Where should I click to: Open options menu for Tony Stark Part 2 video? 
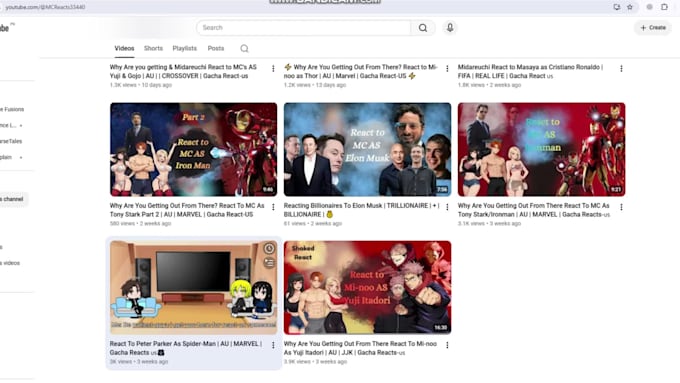[x=273, y=207]
